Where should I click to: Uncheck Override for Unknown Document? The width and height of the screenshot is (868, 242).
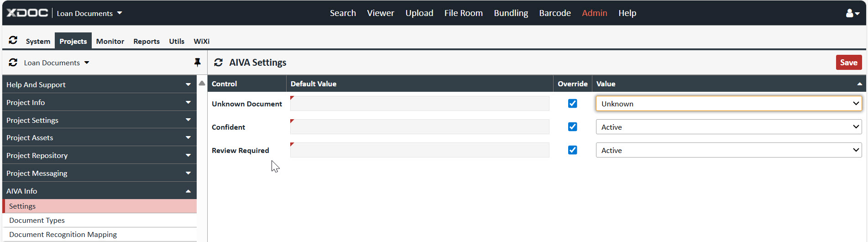pos(572,104)
